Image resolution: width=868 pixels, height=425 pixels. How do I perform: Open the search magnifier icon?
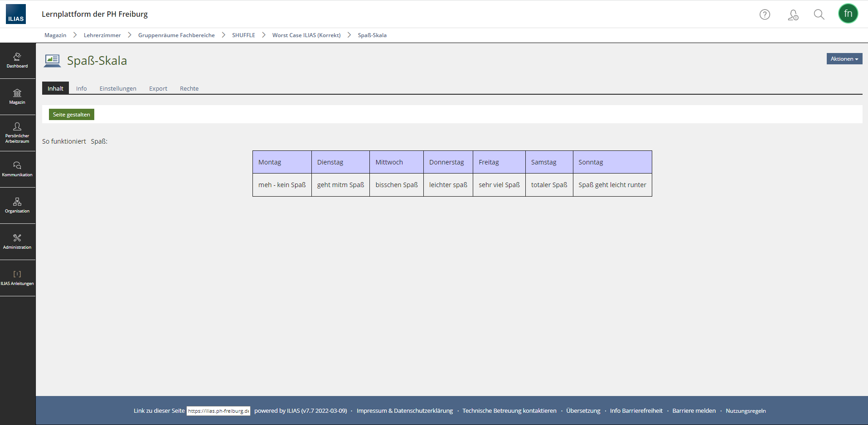[x=819, y=14]
